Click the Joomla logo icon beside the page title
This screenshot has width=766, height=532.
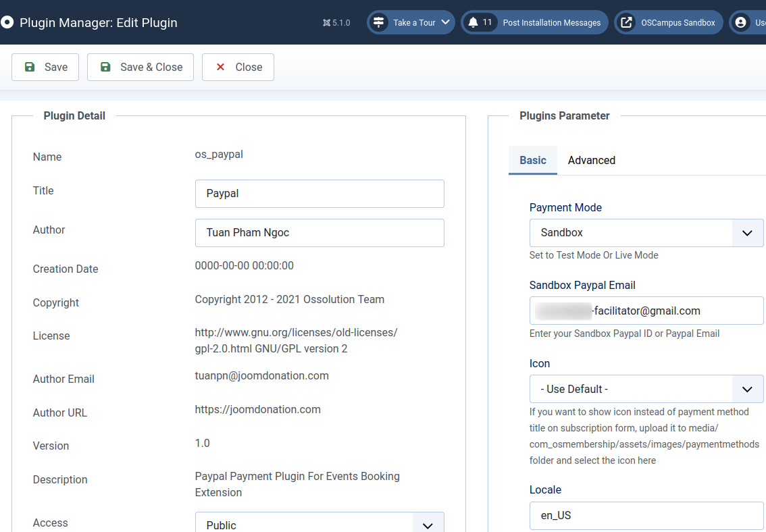pos(6,22)
